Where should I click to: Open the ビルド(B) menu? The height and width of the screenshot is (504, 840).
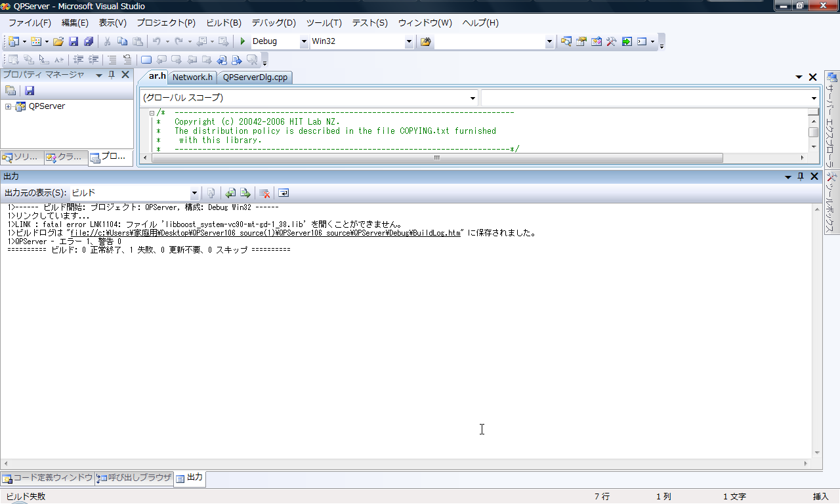[x=223, y=22]
